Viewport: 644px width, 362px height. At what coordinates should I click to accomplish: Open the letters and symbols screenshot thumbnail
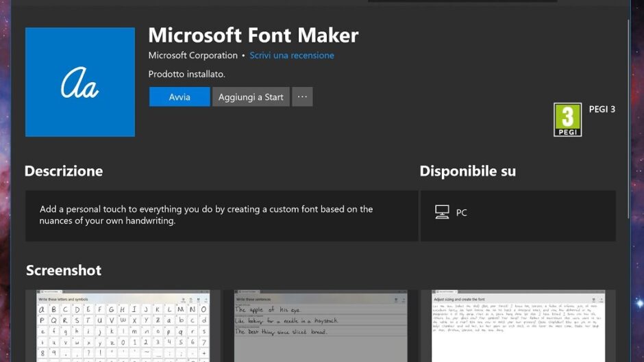point(123,326)
